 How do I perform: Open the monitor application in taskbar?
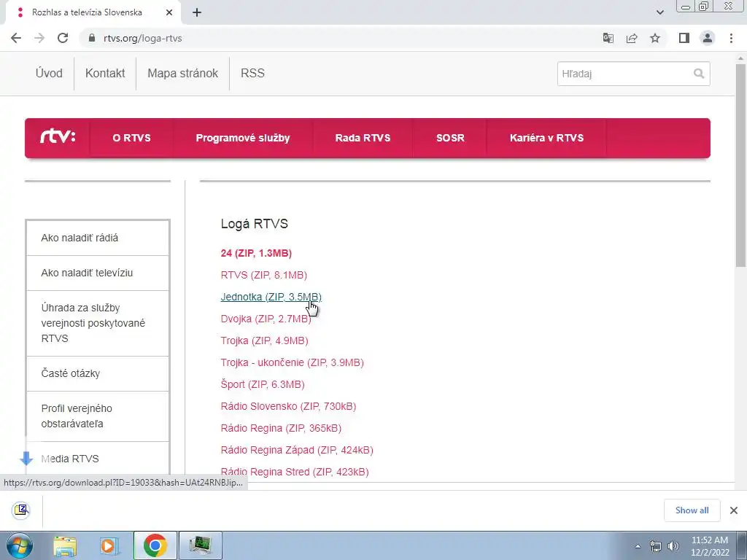coord(200,545)
